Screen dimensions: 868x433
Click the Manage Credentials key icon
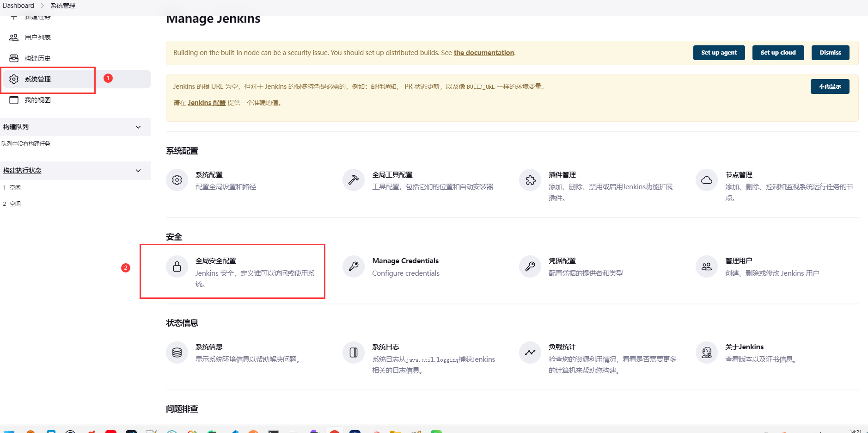(x=354, y=266)
